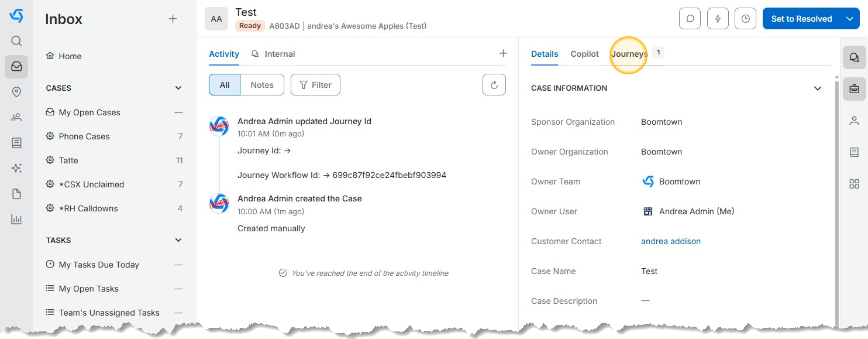The height and width of the screenshot is (339, 868).
Task: Open the reports bar chart icon
Action: pos(16,220)
